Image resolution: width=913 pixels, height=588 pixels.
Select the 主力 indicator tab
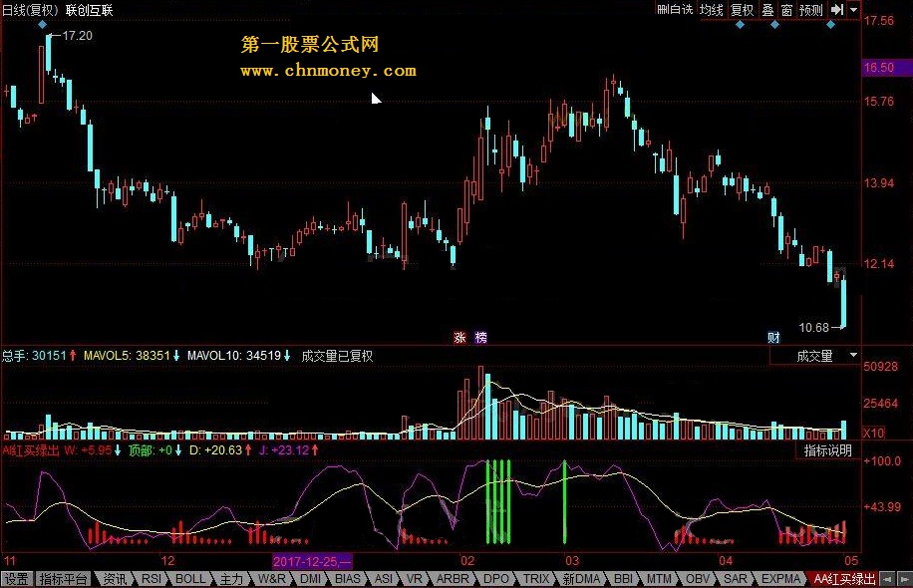231,579
